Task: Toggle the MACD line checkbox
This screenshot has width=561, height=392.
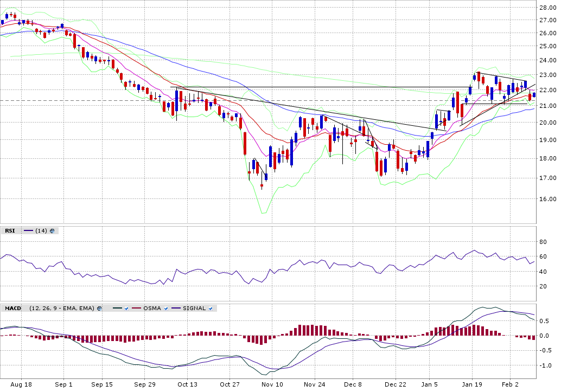Action: click(125, 308)
